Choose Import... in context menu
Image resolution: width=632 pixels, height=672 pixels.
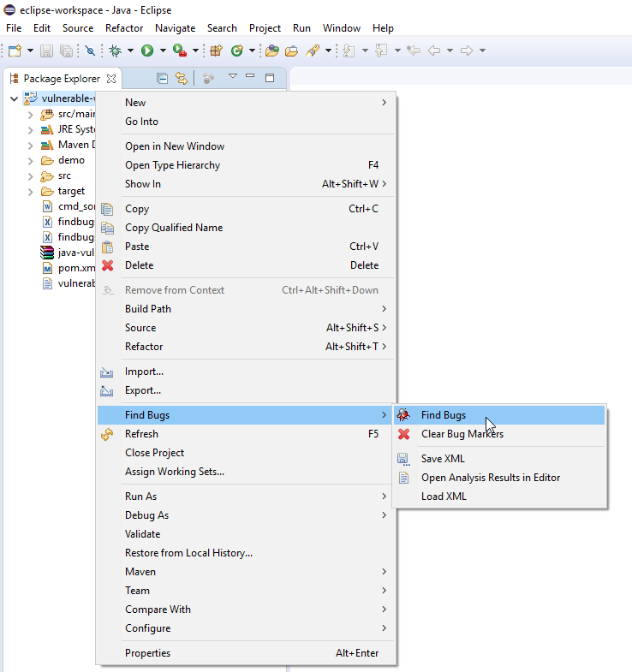245,372
